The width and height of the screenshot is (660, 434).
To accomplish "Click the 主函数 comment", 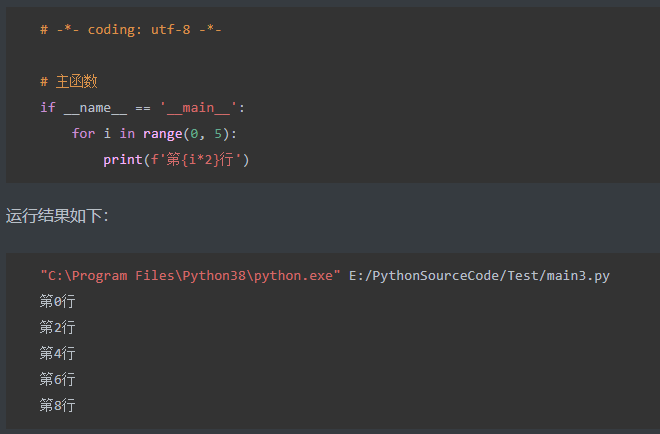I will point(69,81).
